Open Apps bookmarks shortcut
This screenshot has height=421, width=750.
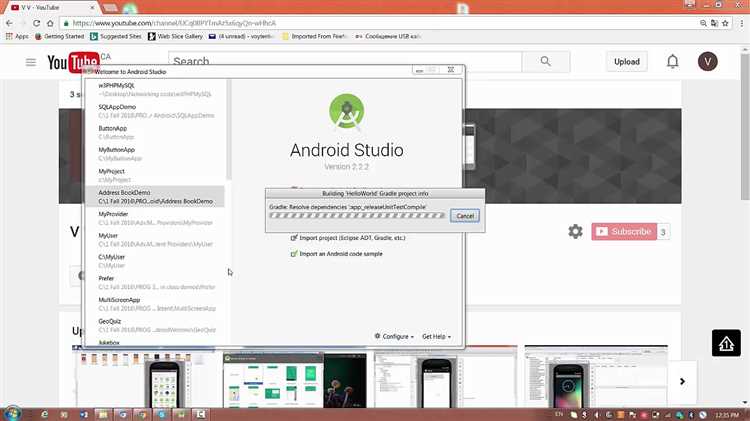(x=17, y=36)
